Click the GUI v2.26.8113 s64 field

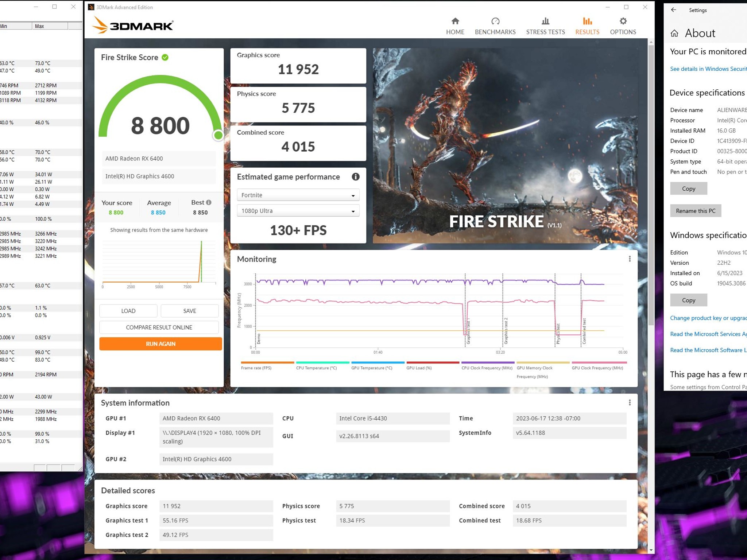point(392,436)
